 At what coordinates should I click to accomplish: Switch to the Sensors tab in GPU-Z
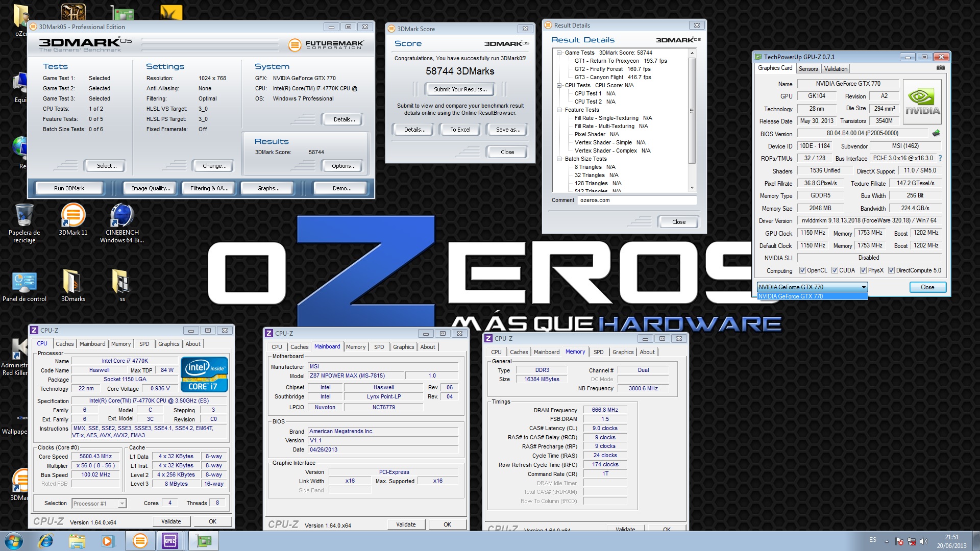click(x=808, y=69)
